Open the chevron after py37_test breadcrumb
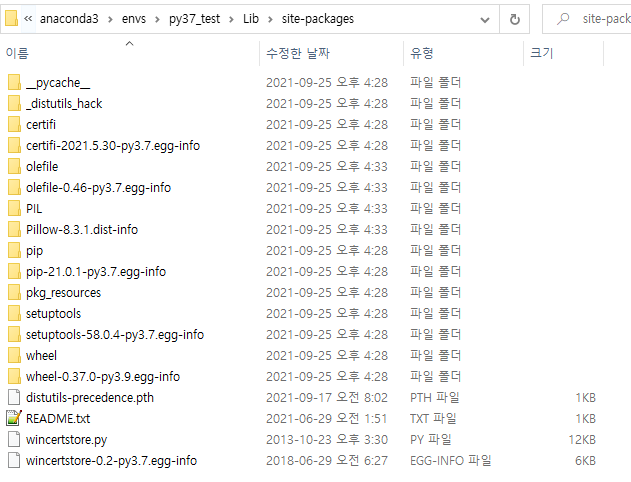Image resolution: width=631 pixels, height=482 pixels. point(231,19)
